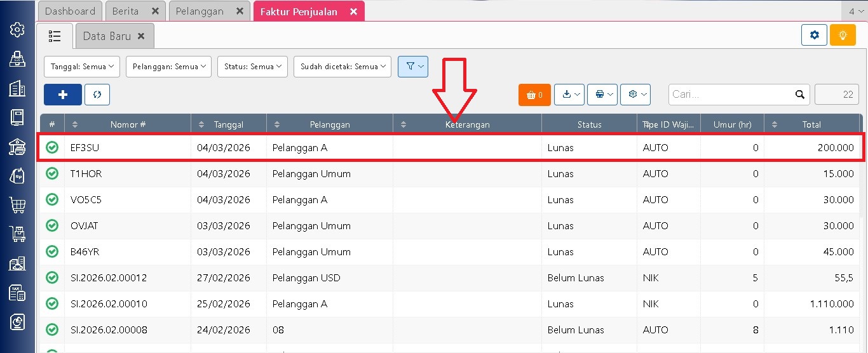Click the refresh data icon button
Screen dimensions: 868x353
click(x=97, y=95)
